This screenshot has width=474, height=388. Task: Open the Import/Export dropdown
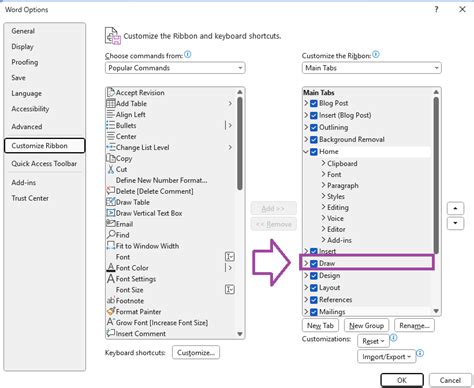387,357
